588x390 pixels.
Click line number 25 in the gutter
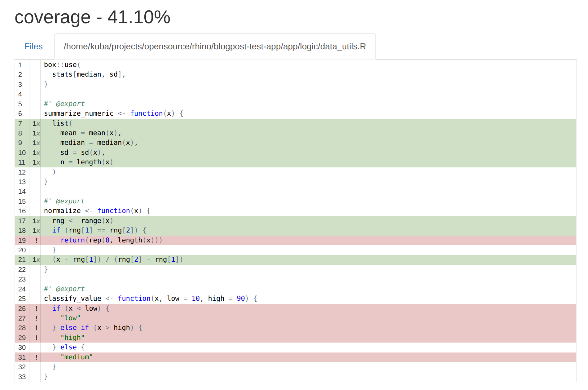(x=22, y=299)
